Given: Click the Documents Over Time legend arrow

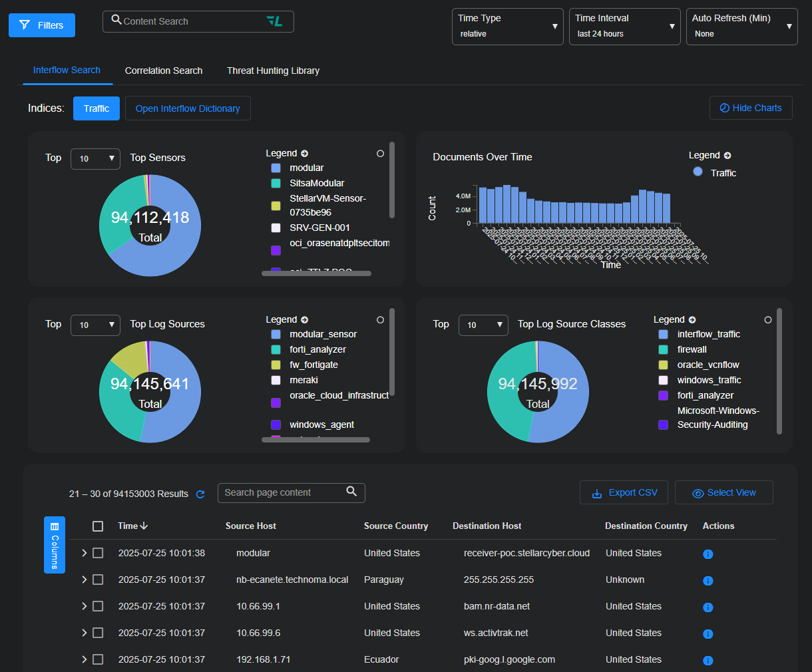Looking at the screenshot, I should pyautogui.click(x=727, y=156).
